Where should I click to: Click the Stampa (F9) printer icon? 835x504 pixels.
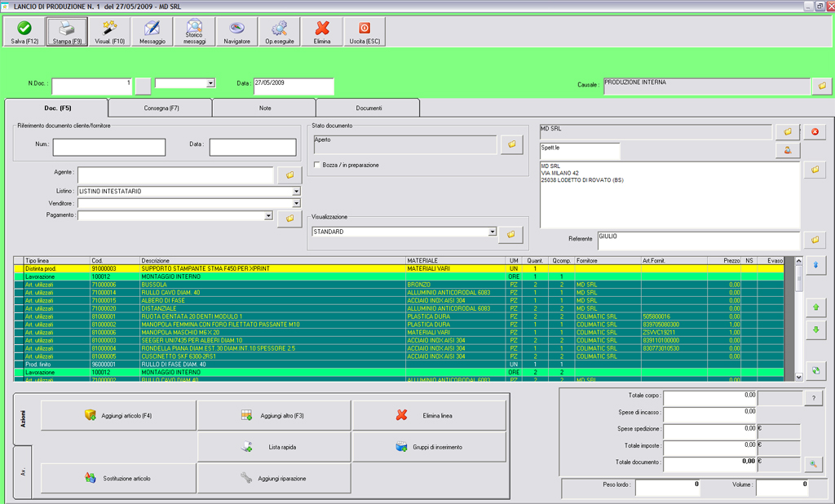(67, 28)
